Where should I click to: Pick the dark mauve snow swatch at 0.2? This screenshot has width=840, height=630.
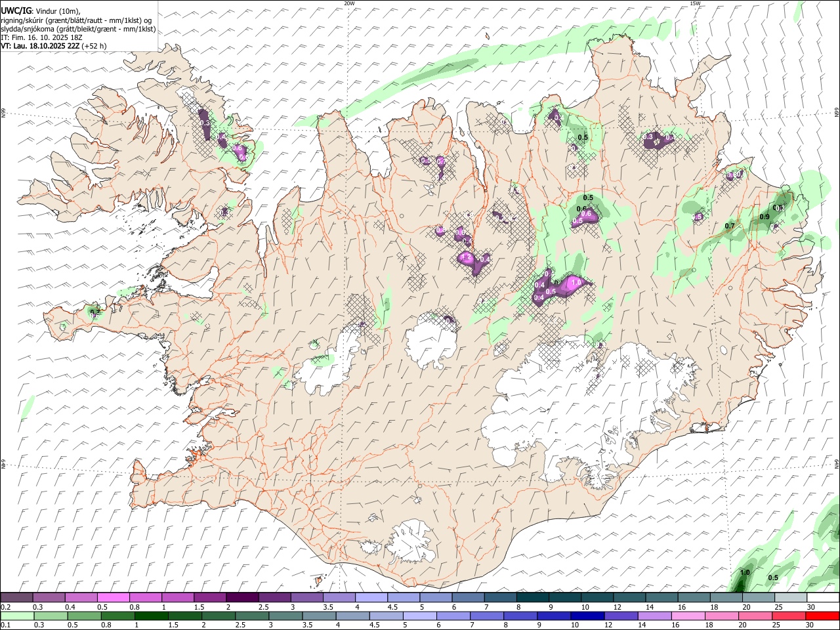pyautogui.click(x=16, y=597)
